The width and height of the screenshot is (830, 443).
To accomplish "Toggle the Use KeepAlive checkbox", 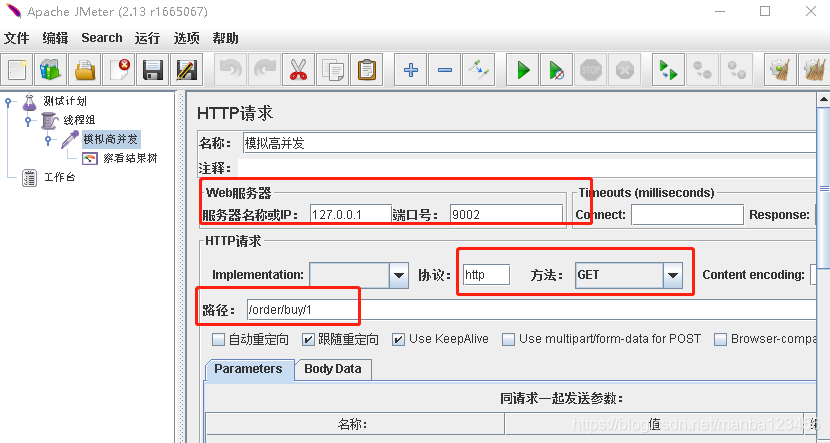I will tap(399, 339).
